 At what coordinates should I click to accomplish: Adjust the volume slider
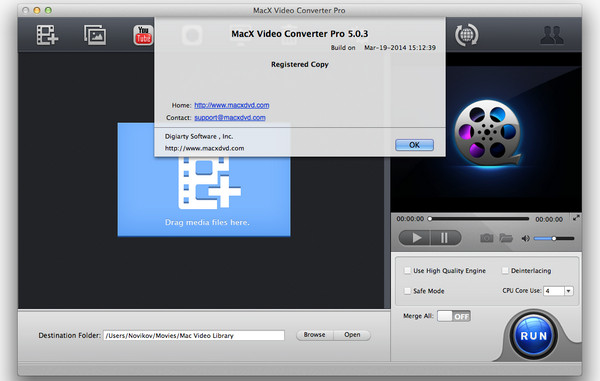(554, 238)
